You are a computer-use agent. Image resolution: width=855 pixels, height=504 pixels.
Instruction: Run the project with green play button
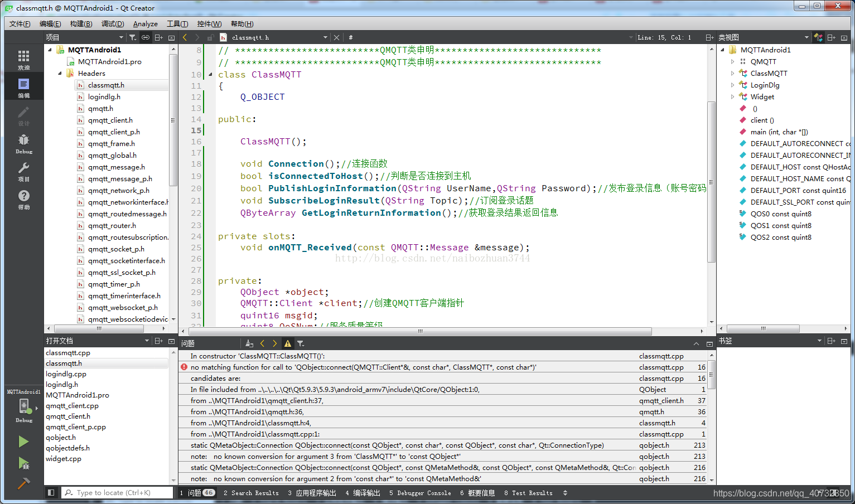point(23,442)
